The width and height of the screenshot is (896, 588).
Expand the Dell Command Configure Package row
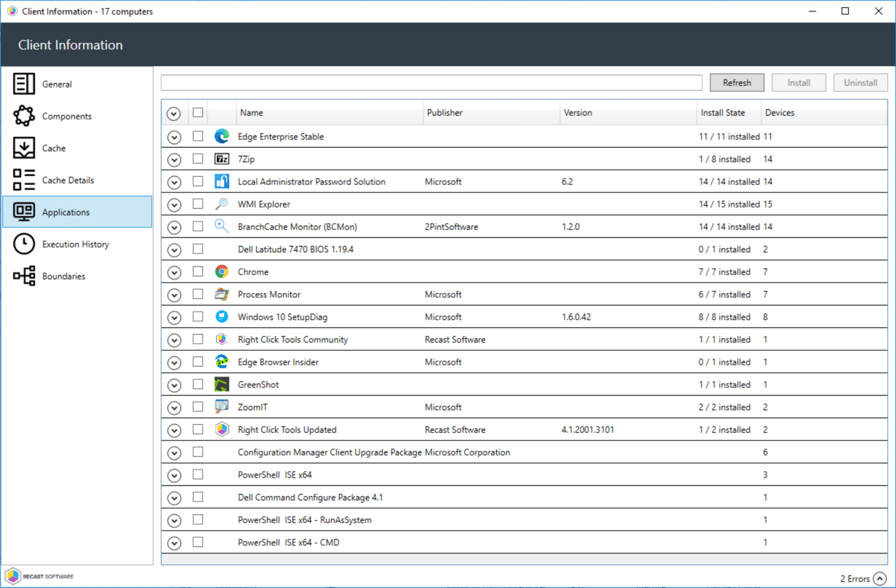[174, 498]
